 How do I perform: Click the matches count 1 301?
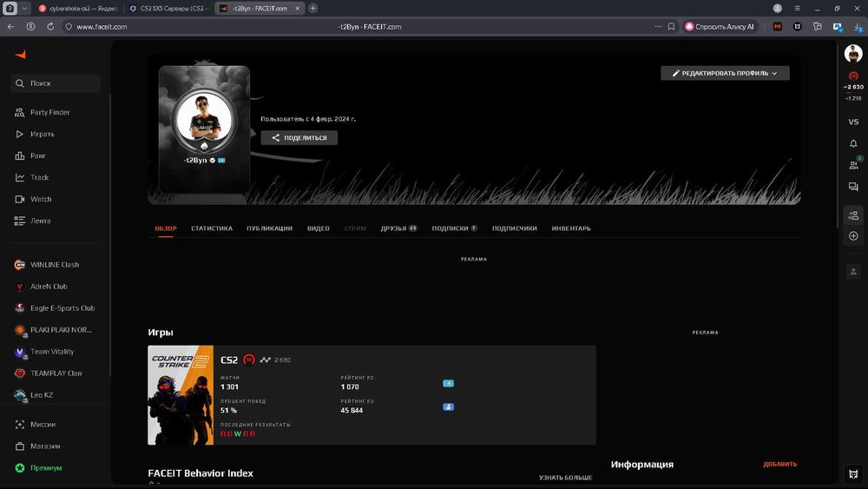pos(230,387)
